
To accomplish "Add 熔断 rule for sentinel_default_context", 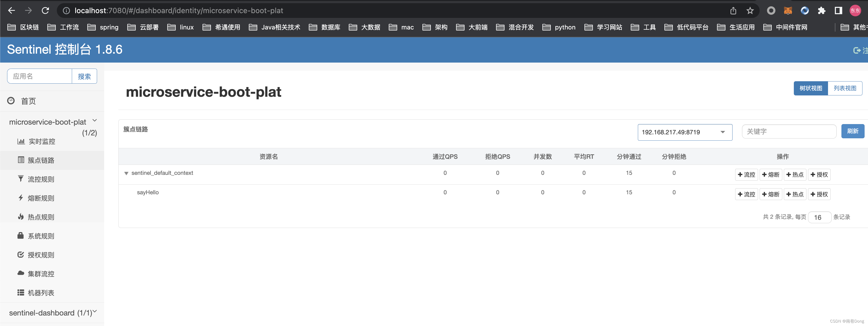I will click(x=771, y=175).
